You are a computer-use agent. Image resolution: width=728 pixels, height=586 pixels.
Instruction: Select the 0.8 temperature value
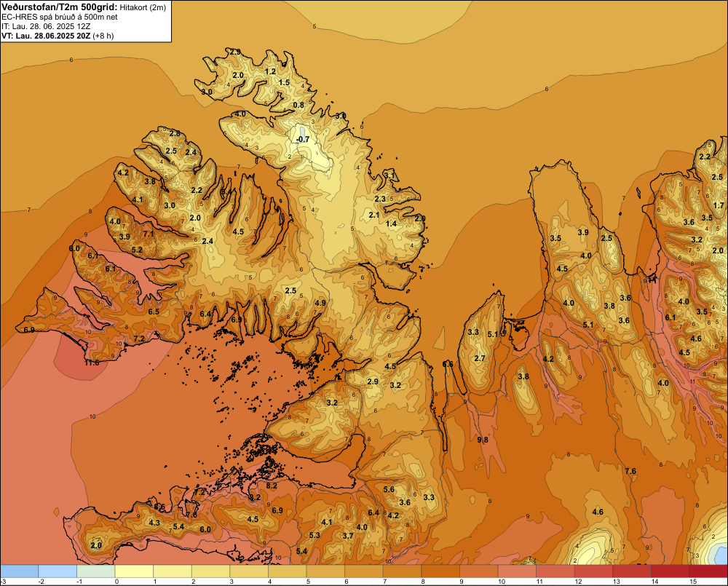tap(298, 105)
